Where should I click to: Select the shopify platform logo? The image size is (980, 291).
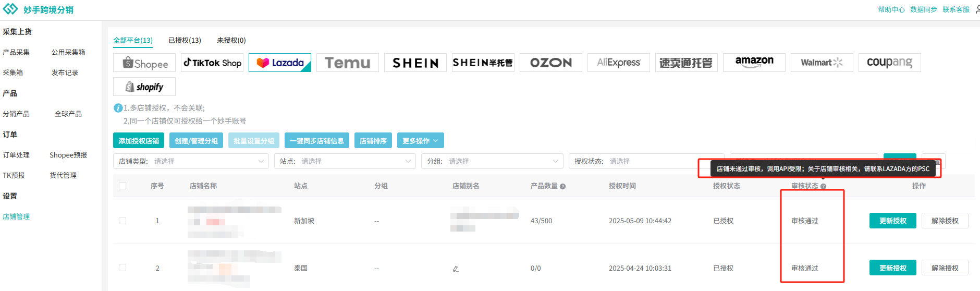(144, 87)
